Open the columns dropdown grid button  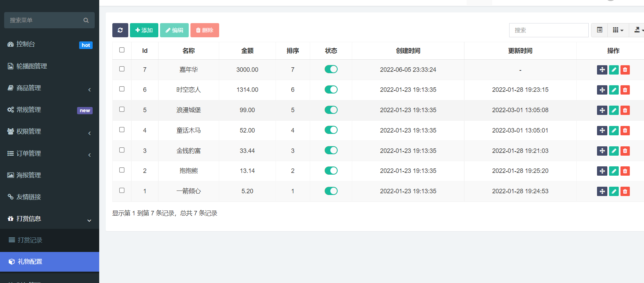point(618,30)
